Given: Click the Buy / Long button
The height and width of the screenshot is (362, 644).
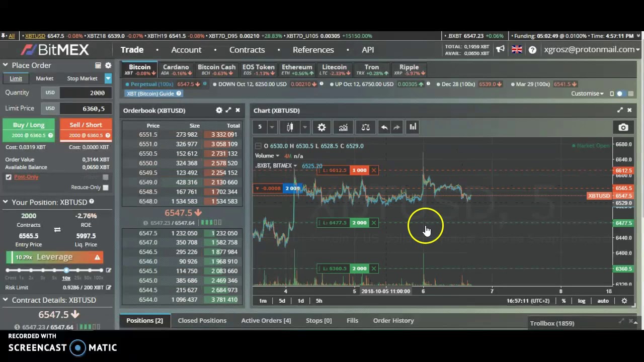Looking at the screenshot, I should [x=29, y=130].
